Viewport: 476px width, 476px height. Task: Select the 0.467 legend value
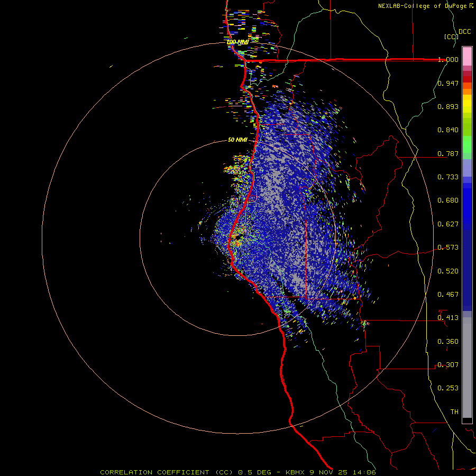[x=448, y=295]
